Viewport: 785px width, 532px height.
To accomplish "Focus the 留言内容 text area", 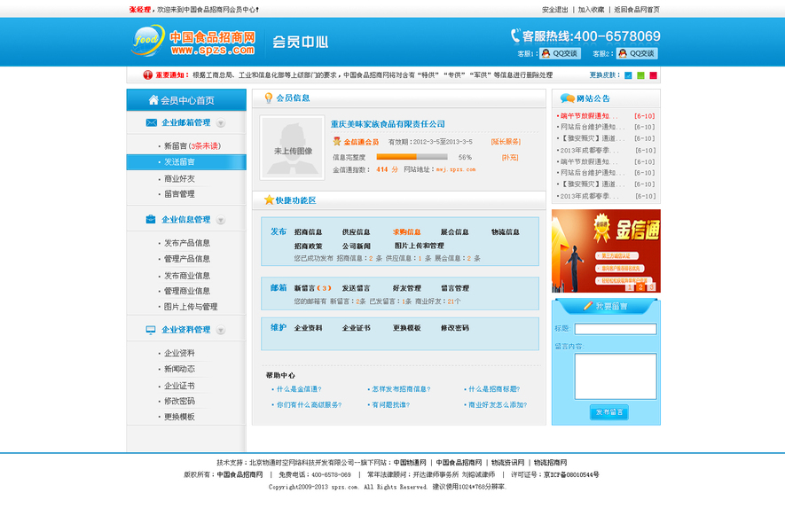I will pos(616,376).
